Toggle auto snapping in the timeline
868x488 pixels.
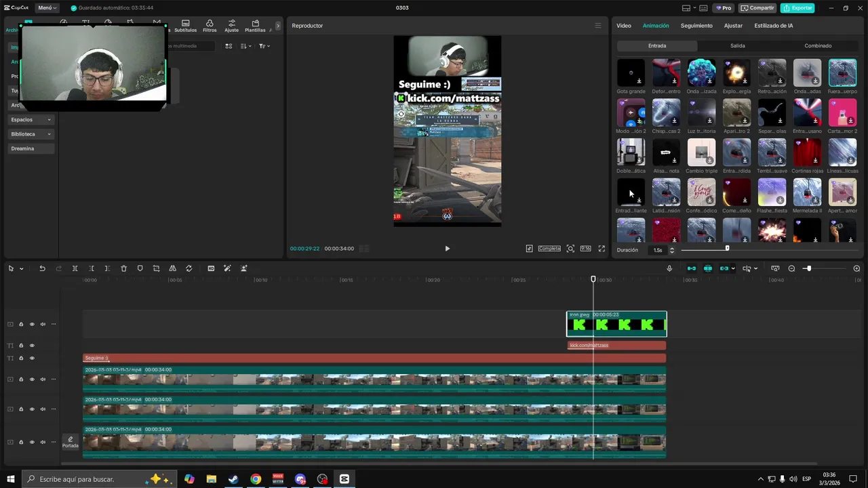tap(708, 268)
